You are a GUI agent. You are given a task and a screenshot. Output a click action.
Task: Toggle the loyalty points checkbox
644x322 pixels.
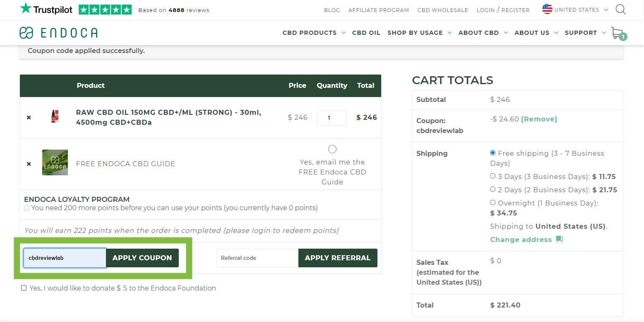point(27,208)
